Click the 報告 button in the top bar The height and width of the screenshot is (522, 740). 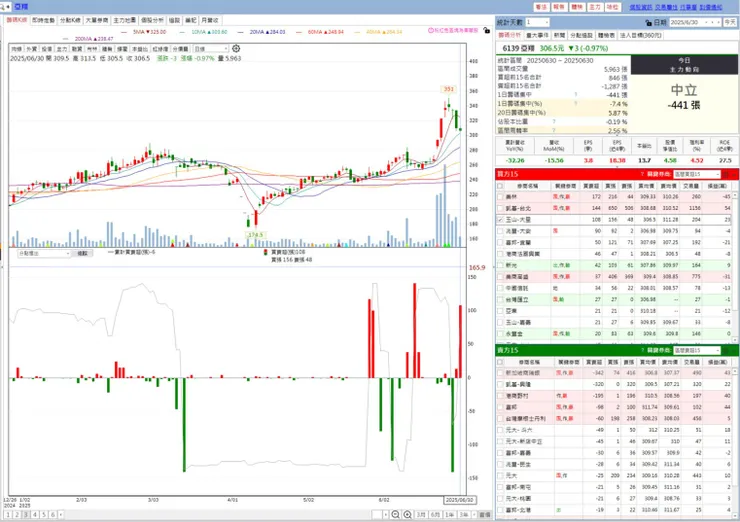[x=559, y=7]
